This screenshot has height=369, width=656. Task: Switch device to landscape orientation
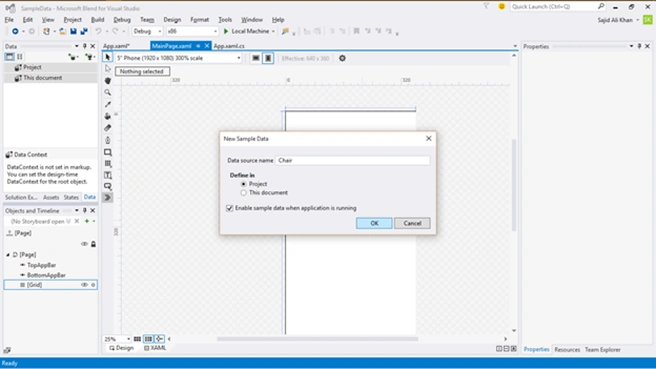[256, 58]
